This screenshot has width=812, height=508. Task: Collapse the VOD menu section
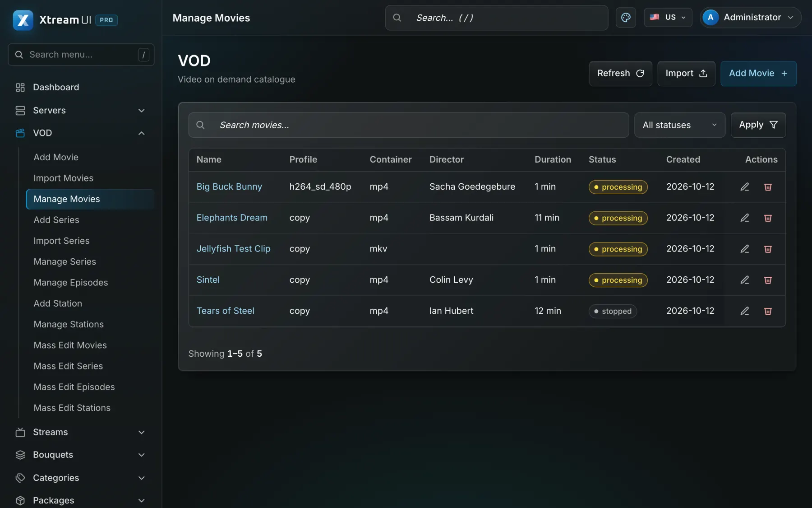coord(81,133)
